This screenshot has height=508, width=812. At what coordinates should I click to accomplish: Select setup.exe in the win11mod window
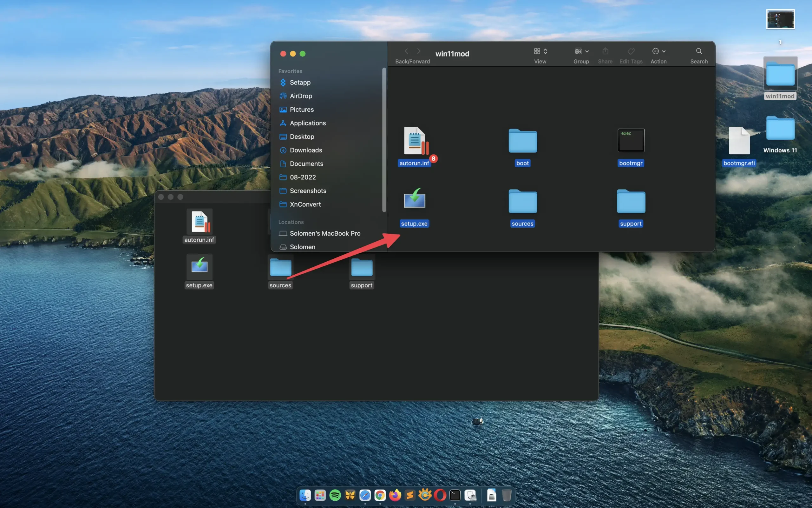tap(414, 207)
